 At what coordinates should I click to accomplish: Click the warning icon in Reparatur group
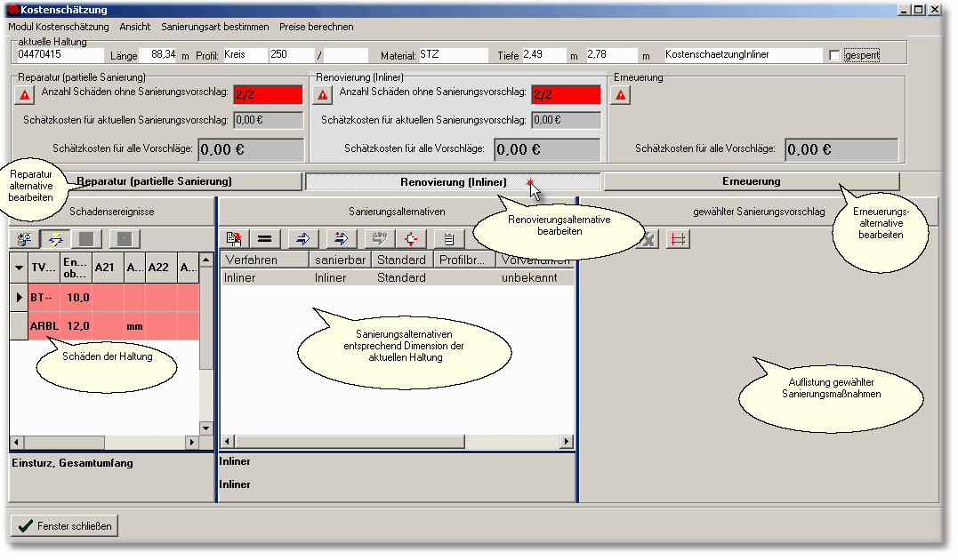coord(26,95)
